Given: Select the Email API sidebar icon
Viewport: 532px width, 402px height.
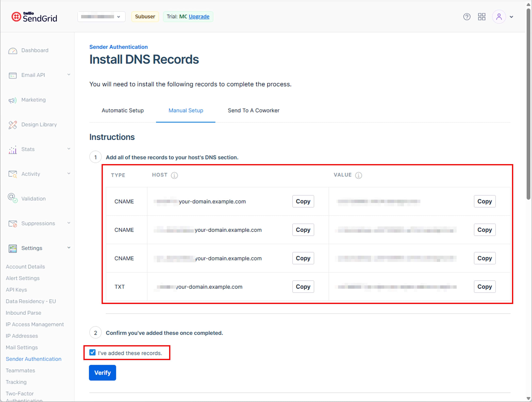Looking at the screenshot, I should [x=13, y=75].
